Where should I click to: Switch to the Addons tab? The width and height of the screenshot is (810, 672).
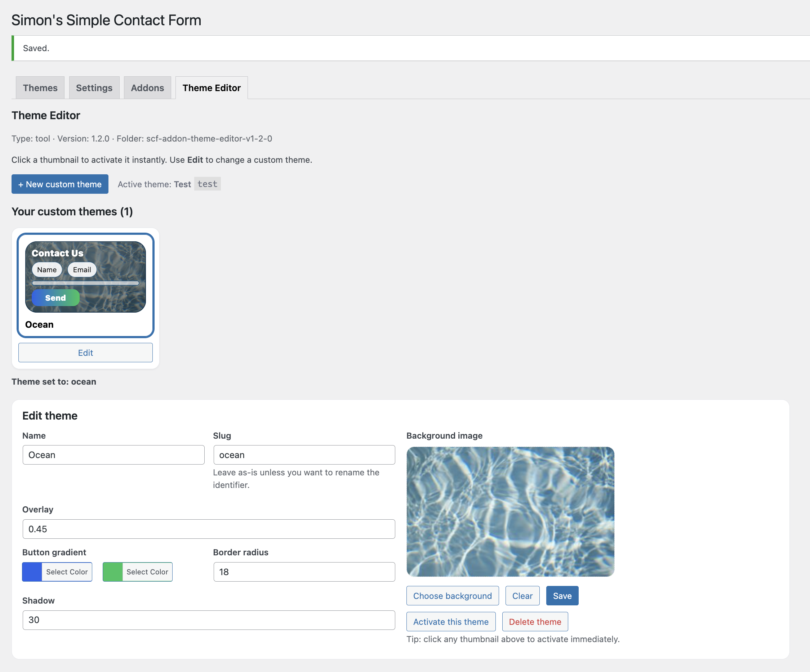(x=147, y=88)
